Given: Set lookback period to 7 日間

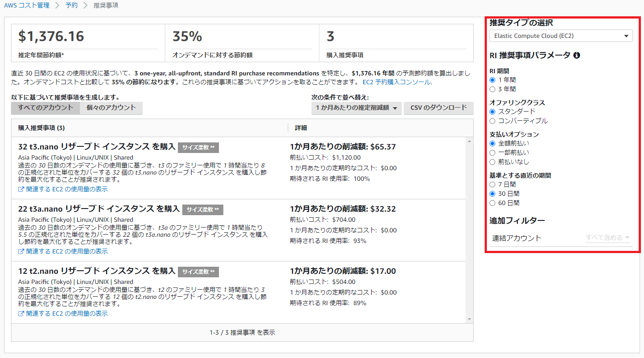Looking at the screenshot, I should click(x=493, y=184).
